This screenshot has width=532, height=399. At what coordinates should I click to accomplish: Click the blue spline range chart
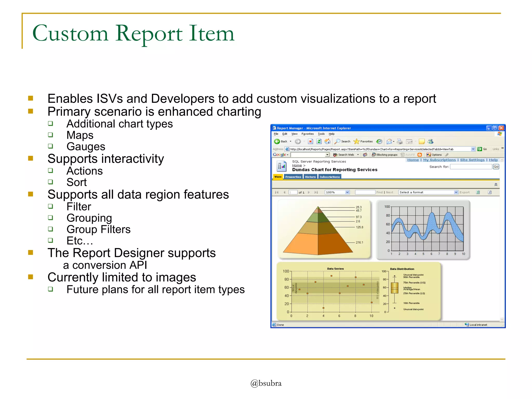coord(423,230)
